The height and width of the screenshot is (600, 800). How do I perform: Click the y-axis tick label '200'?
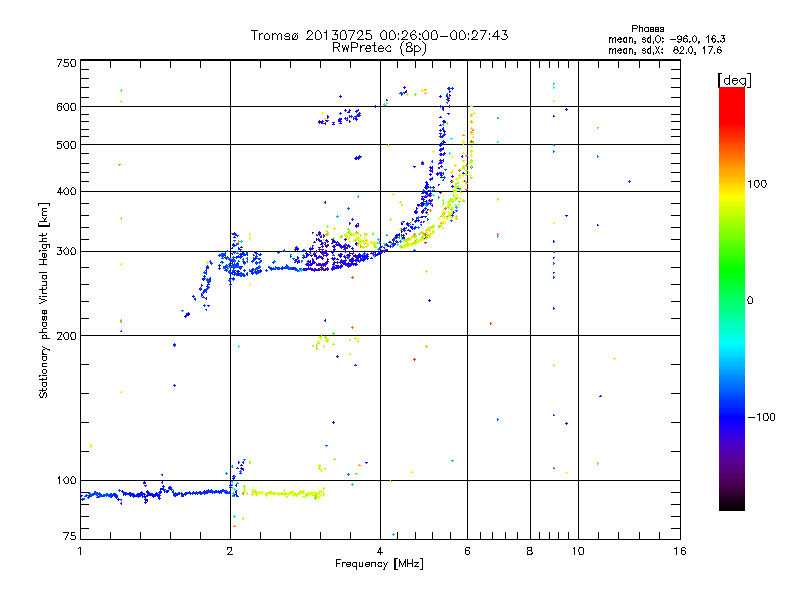pyautogui.click(x=66, y=336)
